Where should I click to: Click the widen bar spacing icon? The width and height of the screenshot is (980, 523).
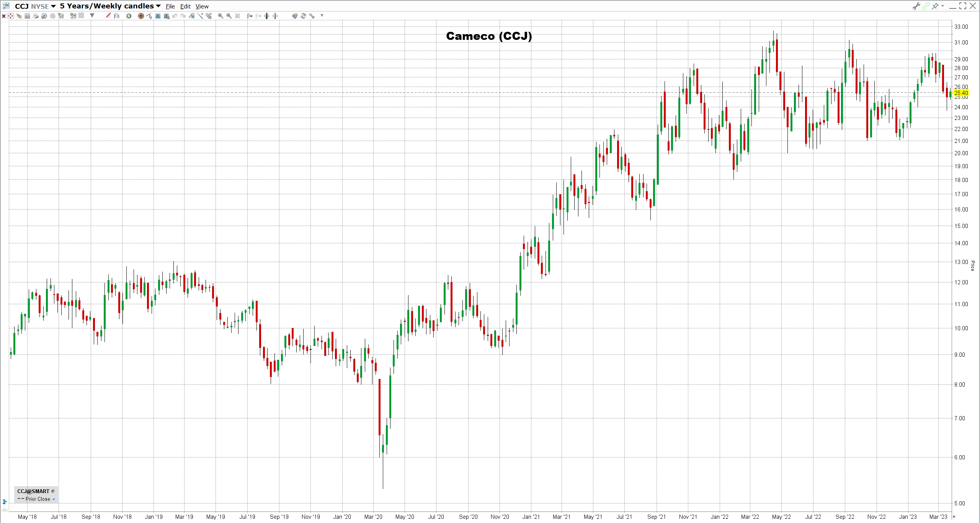point(267,16)
